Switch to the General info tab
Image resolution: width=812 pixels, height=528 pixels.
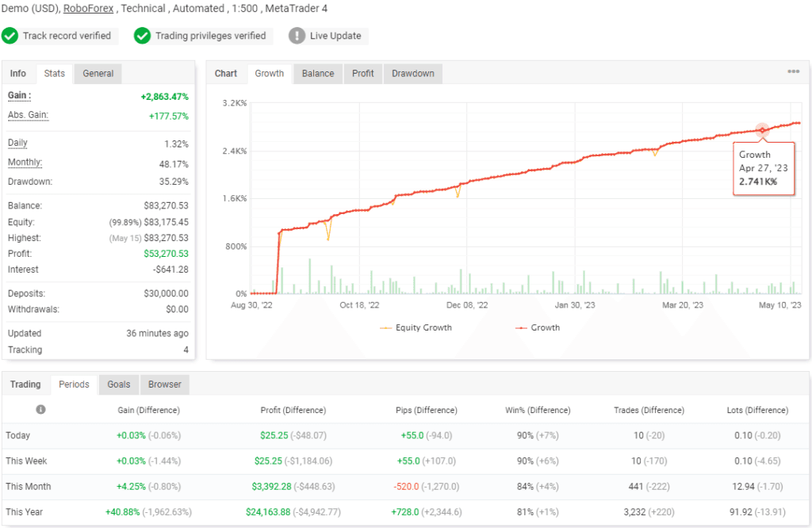(98, 73)
